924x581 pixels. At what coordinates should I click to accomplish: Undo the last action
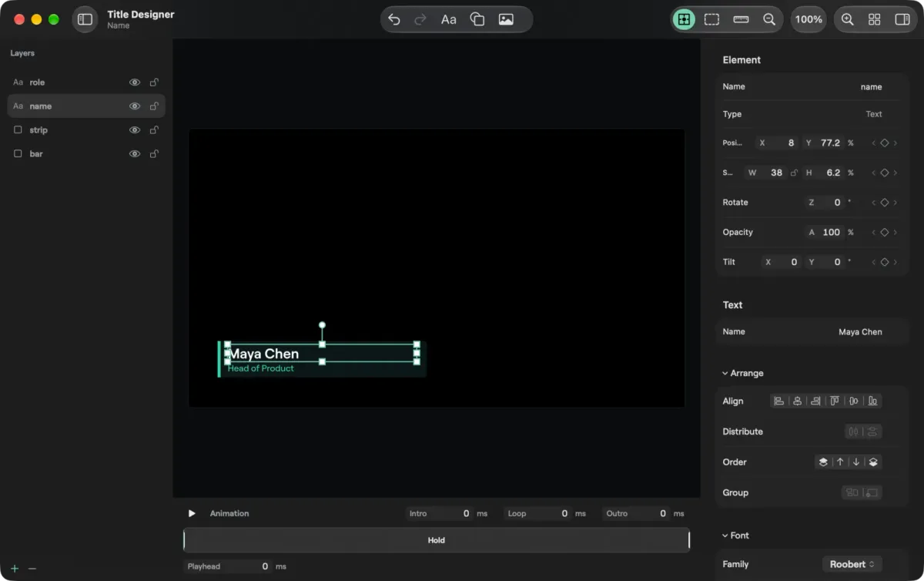coord(394,19)
